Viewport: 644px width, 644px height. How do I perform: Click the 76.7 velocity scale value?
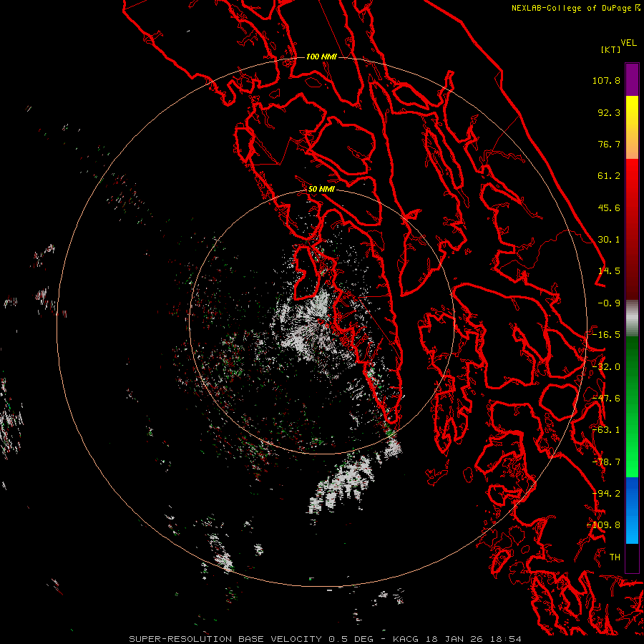(609, 144)
